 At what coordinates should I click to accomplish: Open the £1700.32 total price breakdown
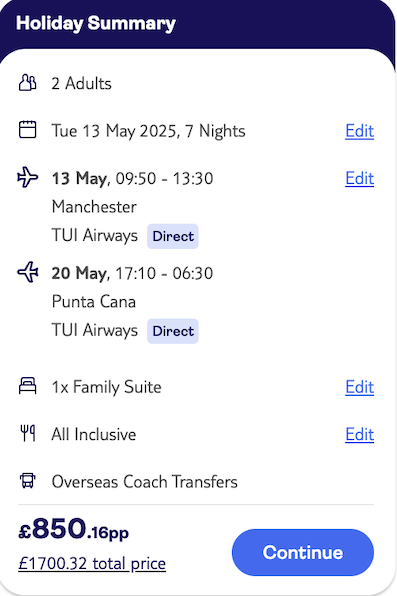(92, 563)
